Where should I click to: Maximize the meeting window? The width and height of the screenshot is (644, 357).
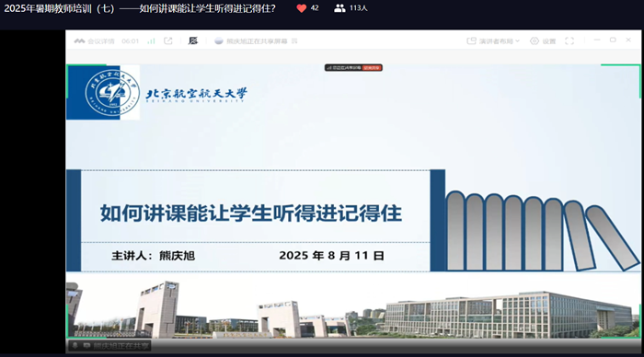(x=613, y=40)
